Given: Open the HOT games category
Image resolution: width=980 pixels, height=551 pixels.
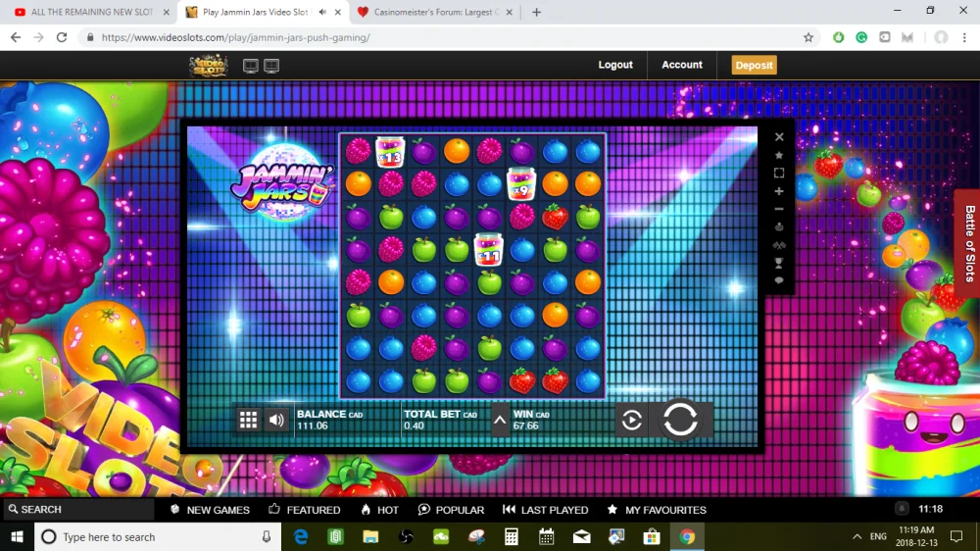Looking at the screenshot, I should tap(380, 510).
